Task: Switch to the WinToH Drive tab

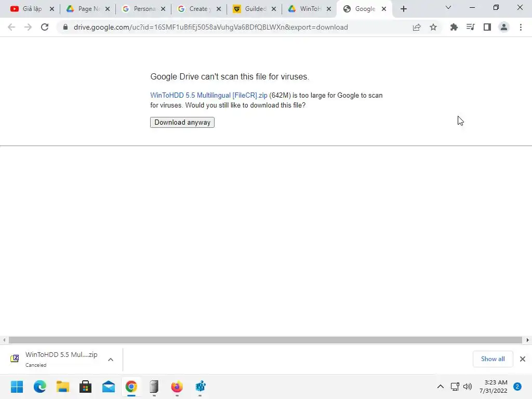Action: (x=305, y=9)
